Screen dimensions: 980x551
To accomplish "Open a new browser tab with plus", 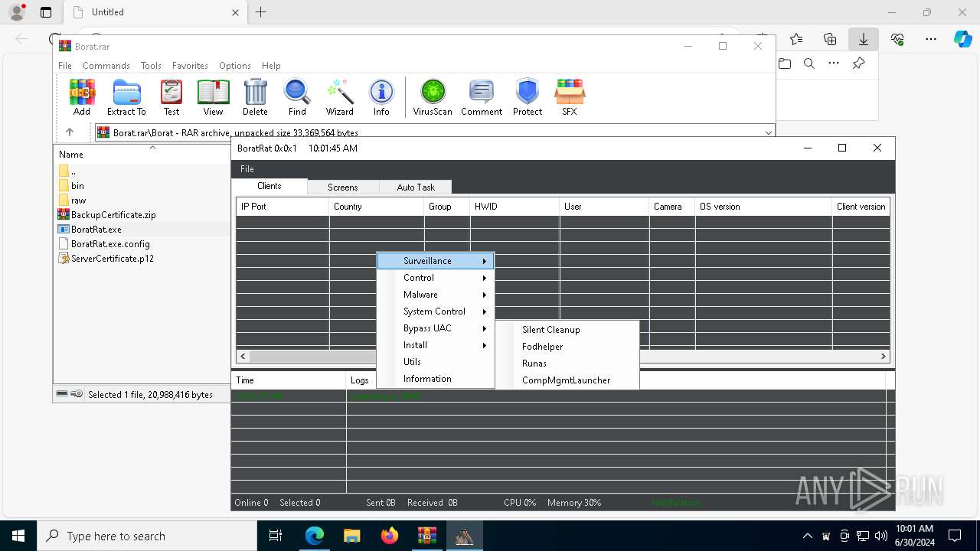I will click(261, 12).
